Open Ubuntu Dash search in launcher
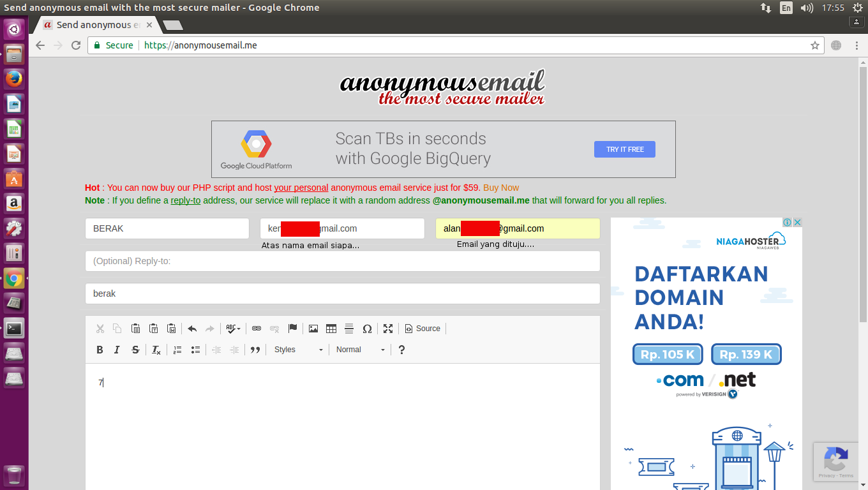The image size is (868, 490). (14, 29)
